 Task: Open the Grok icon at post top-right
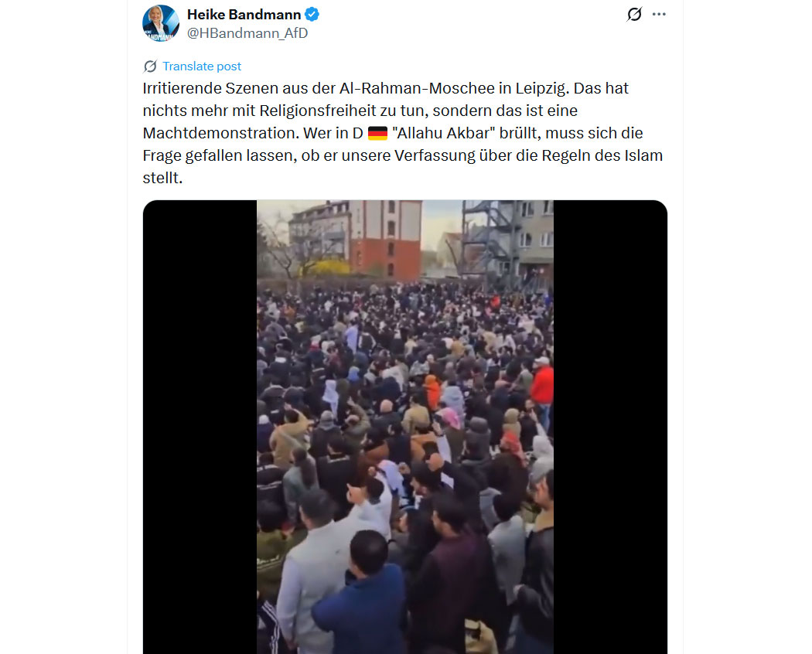[x=634, y=14]
